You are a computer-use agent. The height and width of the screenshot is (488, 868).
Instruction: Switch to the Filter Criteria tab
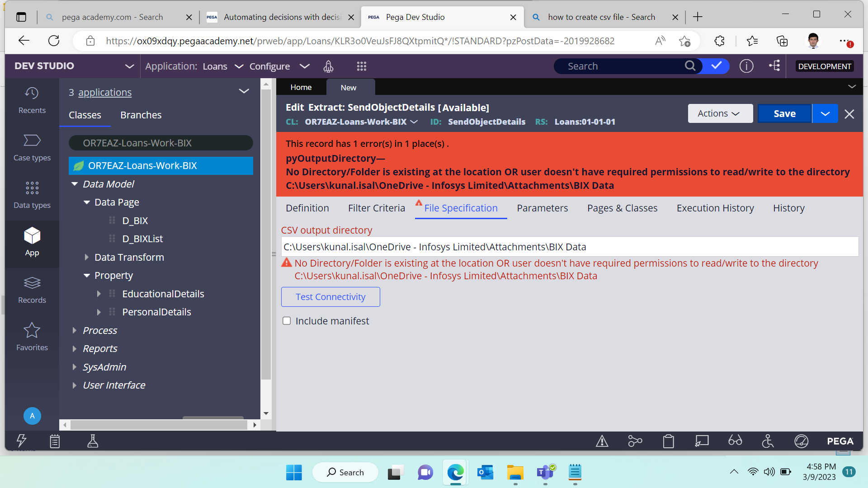(x=376, y=208)
